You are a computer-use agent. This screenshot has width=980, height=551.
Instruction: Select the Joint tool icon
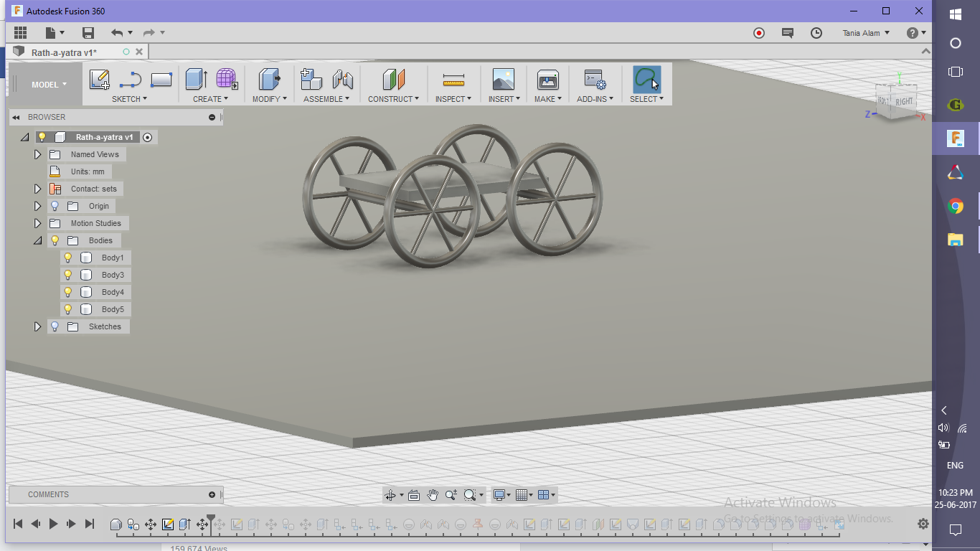tap(343, 80)
